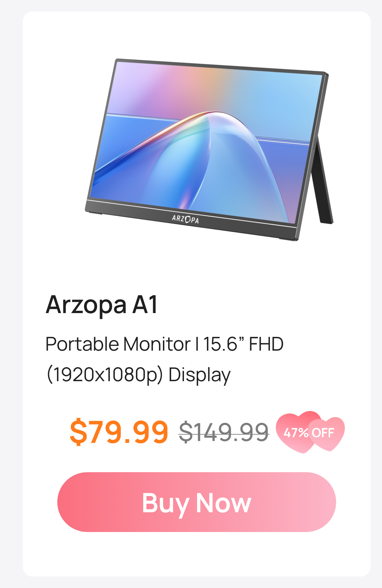This screenshot has height=588, width=382.
Task: Click the word "Display" in the description
Action: [x=200, y=375]
